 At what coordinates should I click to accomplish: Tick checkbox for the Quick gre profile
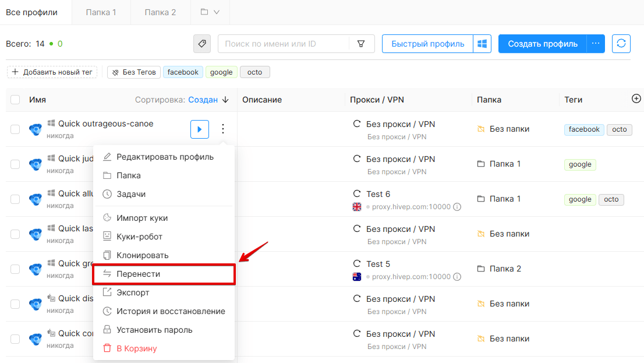(x=15, y=269)
